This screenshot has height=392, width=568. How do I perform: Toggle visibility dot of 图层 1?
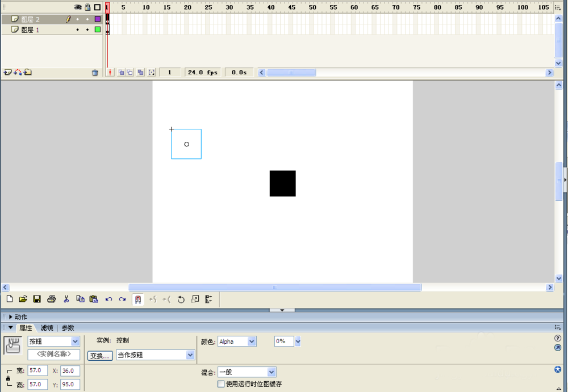[77, 29]
